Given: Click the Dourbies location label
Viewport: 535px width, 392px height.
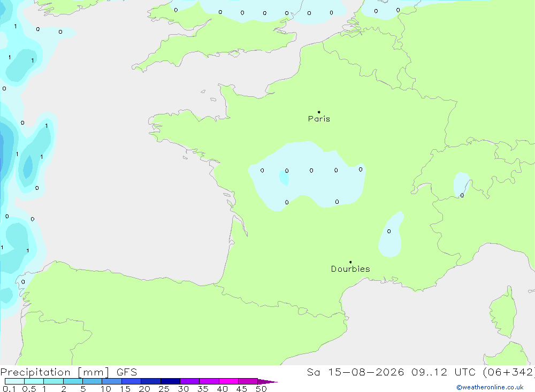Looking at the screenshot, I should [350, 269].
